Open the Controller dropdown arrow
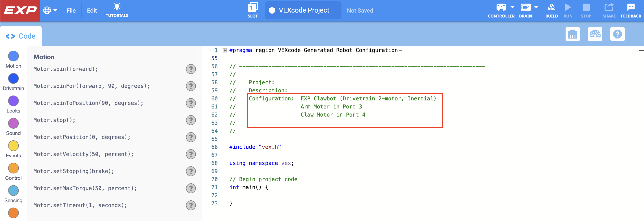This screenshot has height=221, width=644. (512, 7)
